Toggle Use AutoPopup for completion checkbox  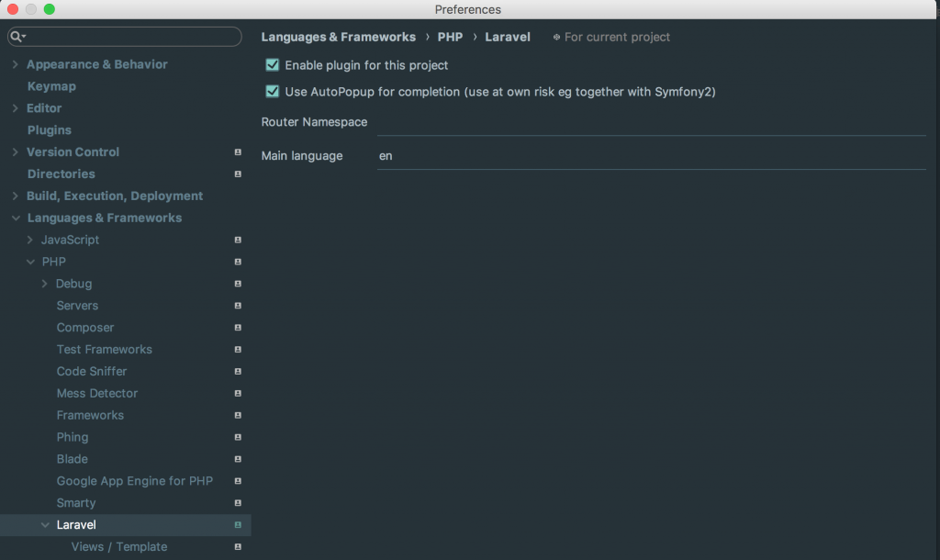[272, 92]
